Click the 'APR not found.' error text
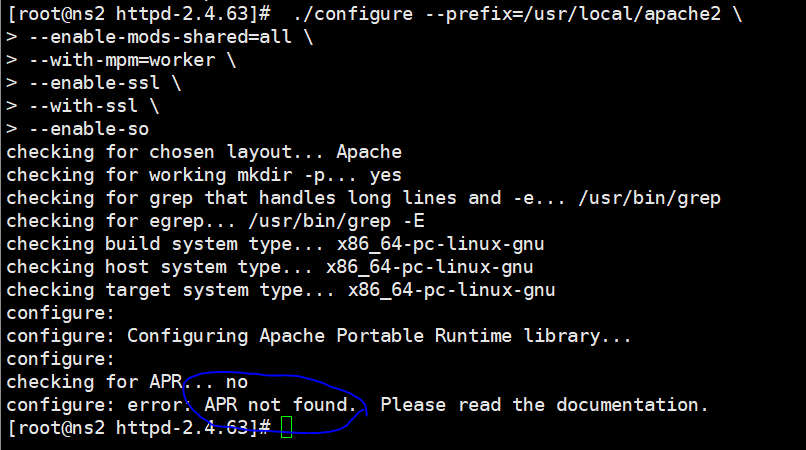Image resolution: width=806 pixels, height=450 pixels. tap(281, 405)
